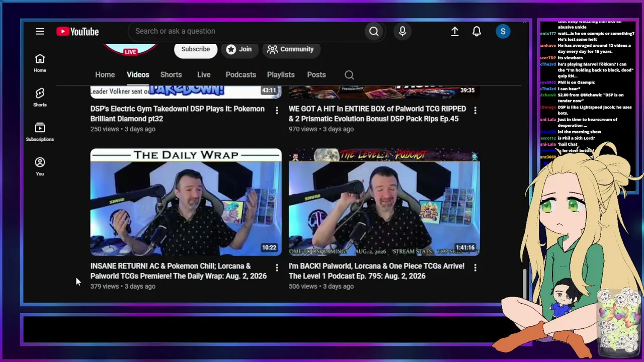Go to Home in the sidebar
The image size is (644, 362).
(x=40, y=63)
